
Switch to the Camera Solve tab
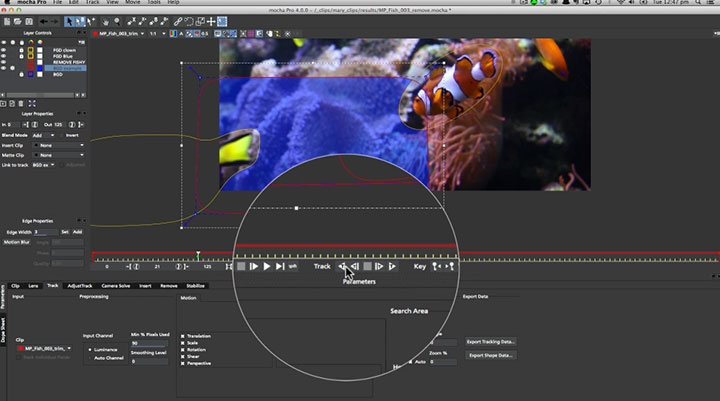116,286
